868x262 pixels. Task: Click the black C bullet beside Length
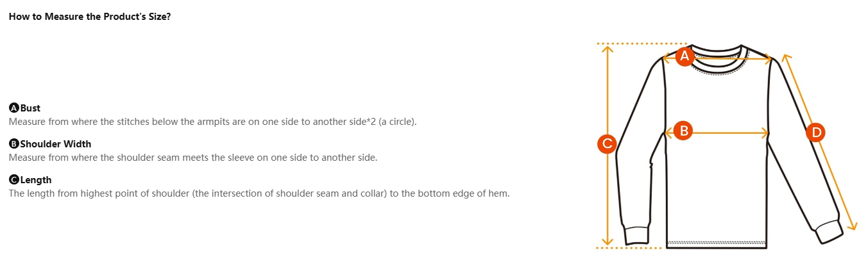click(x=13, y=180)
